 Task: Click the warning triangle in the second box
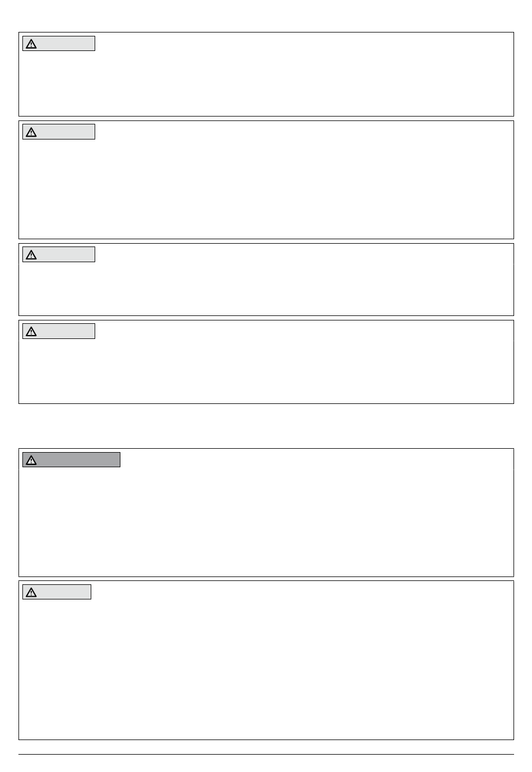[31, 132]
